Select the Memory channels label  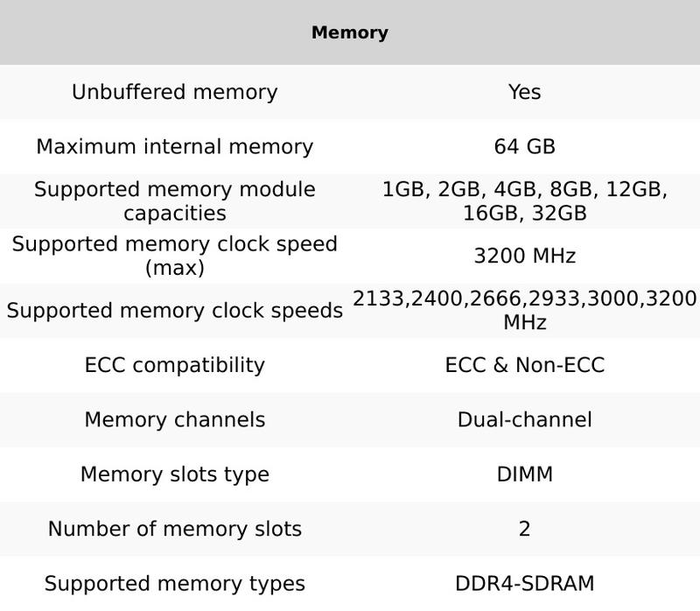[175, 420]
